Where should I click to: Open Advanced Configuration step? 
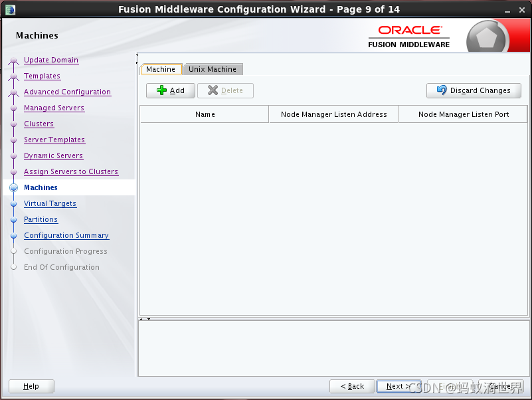coord(67,92)
